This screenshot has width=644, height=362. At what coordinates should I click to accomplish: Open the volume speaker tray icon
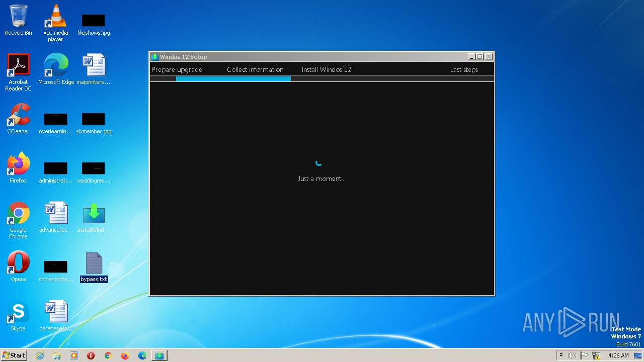(572, 355)
